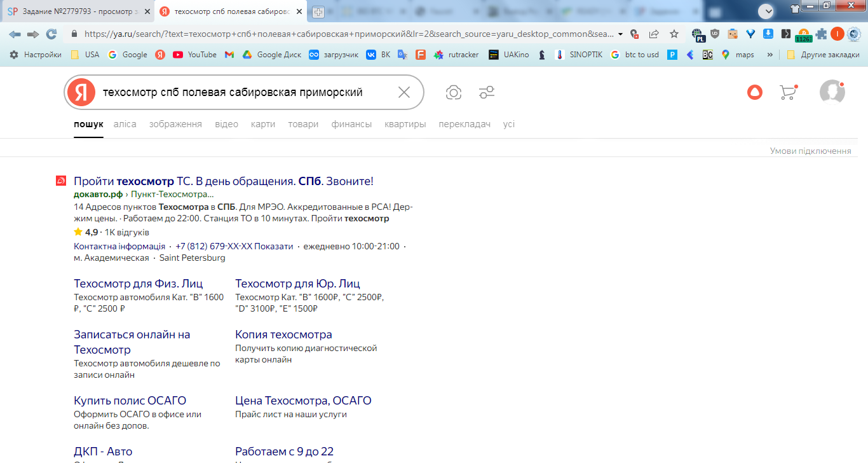Screen dimensions: 868x463
Task: Switch to the усі tab
Action: pyautogui.click(x=509, y=124)
